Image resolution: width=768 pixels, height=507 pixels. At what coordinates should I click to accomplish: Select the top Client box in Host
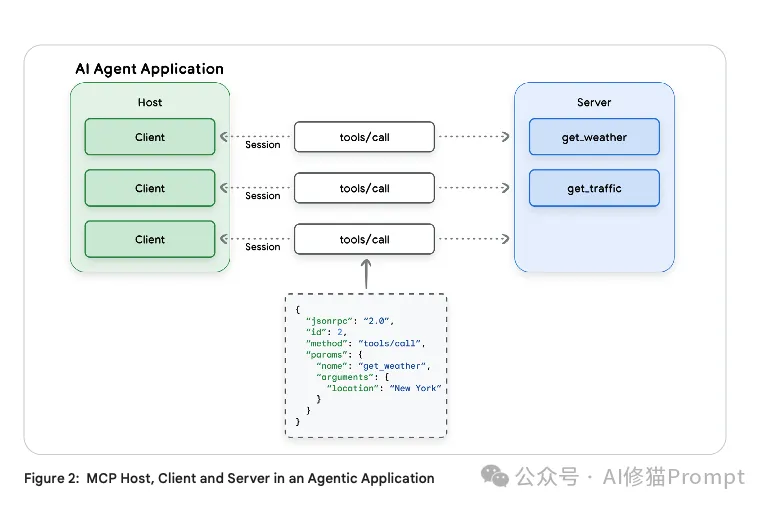[x=150, y=137]
